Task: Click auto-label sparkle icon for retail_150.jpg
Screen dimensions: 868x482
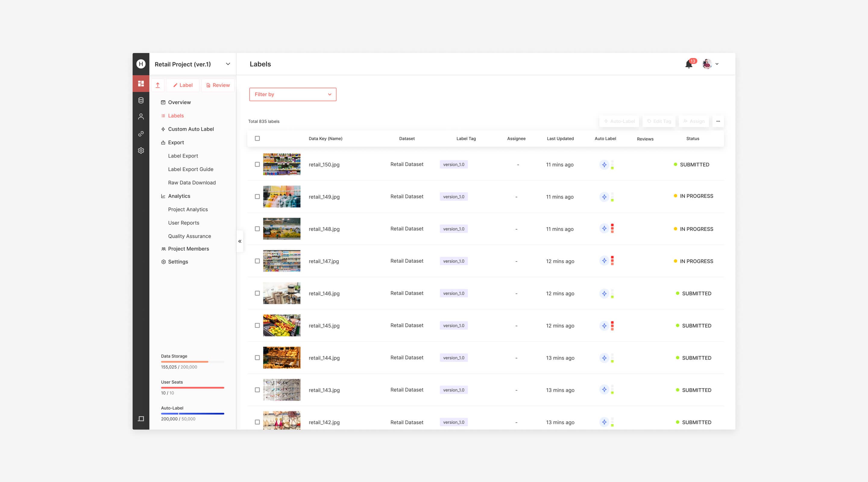Action: (x=604, y=165)
